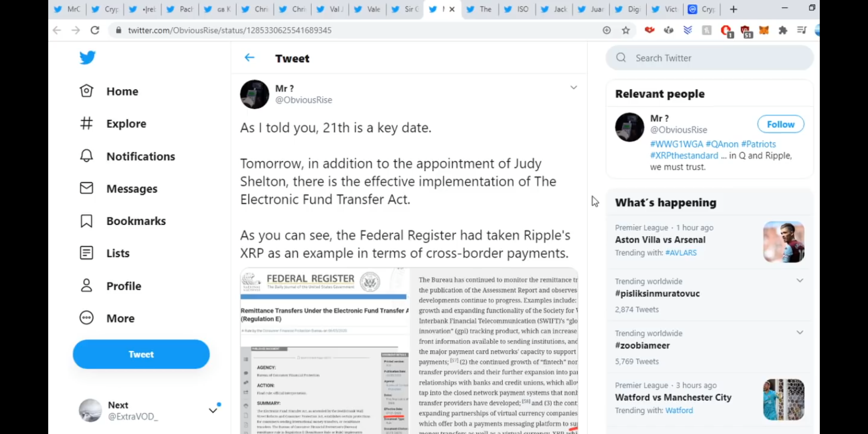Open Messages envelope icon
The image size is (868, 434).
(x=86, y=188)
